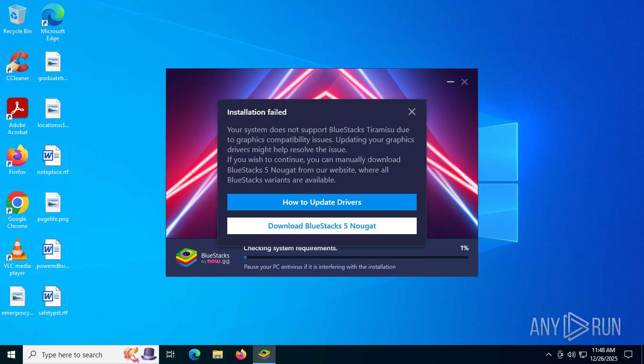The image size is (644, 364).
Task: Click 'Pause your PC antivirus' hint text
Action: point(320,267)
